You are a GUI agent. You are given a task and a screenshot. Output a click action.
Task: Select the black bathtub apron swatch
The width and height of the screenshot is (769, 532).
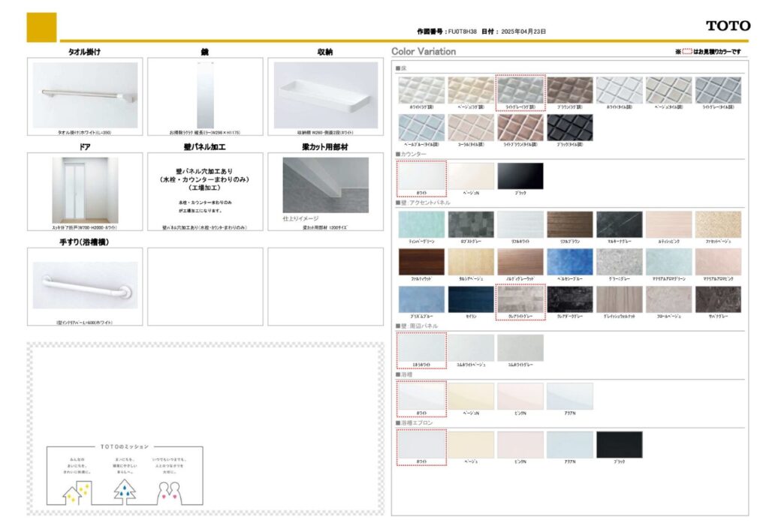tap(619, 444)
